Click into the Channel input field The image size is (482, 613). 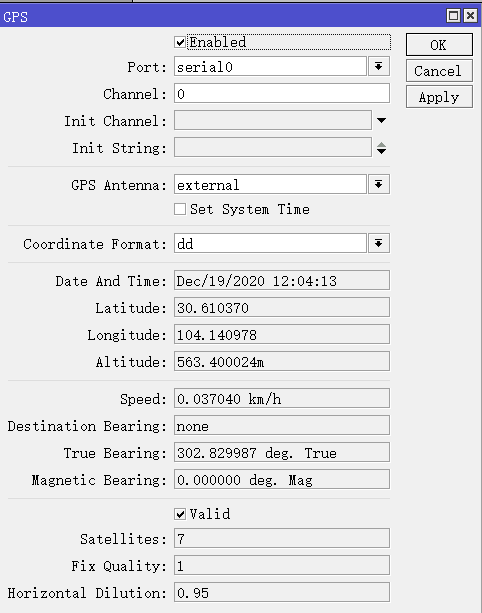tap(282, 93)
